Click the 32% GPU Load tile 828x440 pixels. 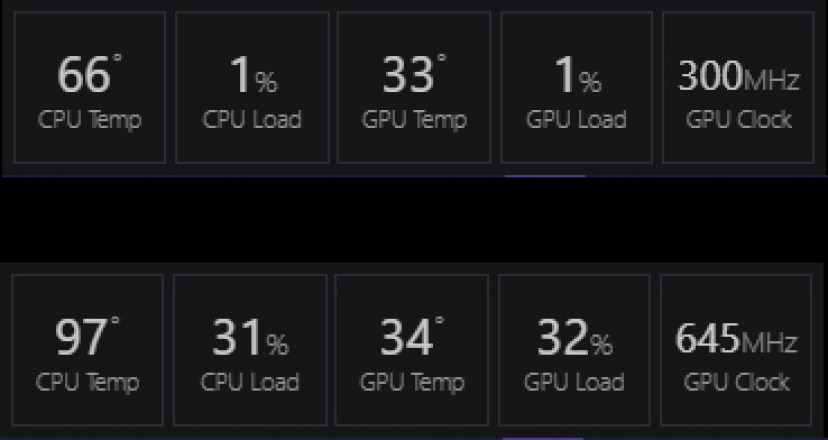(x=574, y=350)
